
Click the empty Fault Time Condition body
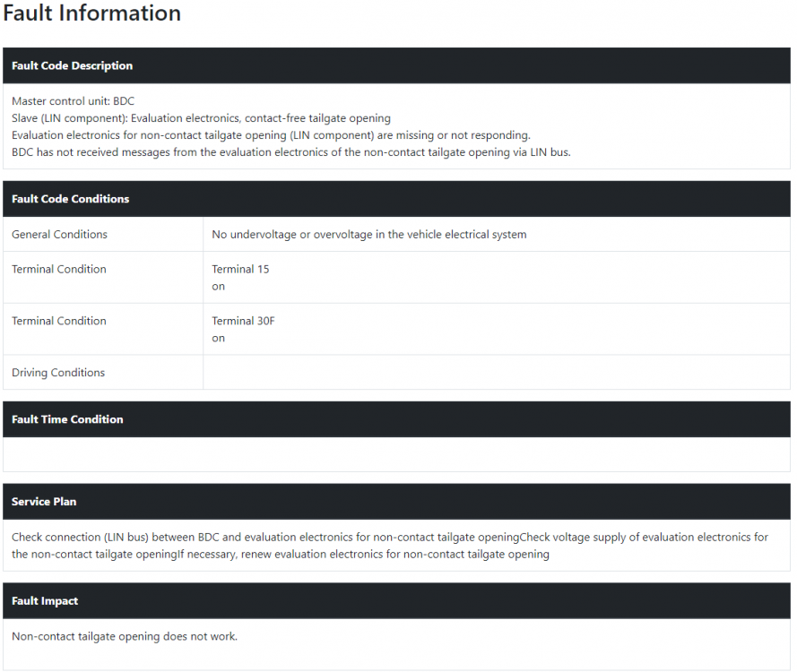pyautogui.click(x=396, y=454)
